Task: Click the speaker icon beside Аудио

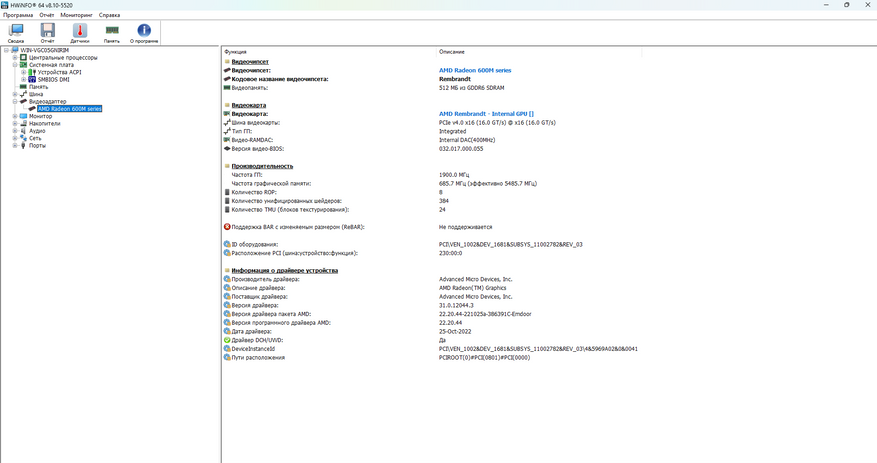Action: coord(23,130)
